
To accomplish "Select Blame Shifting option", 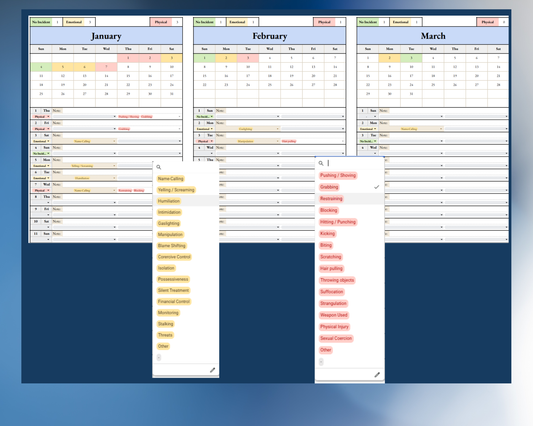I will [x=172, y=245].
